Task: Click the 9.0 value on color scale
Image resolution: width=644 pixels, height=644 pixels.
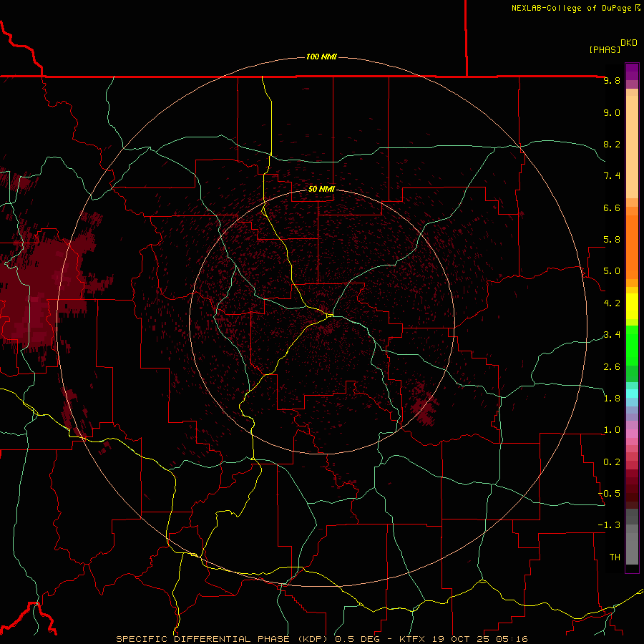Action: pyautogui.click(x=612, y=112)
